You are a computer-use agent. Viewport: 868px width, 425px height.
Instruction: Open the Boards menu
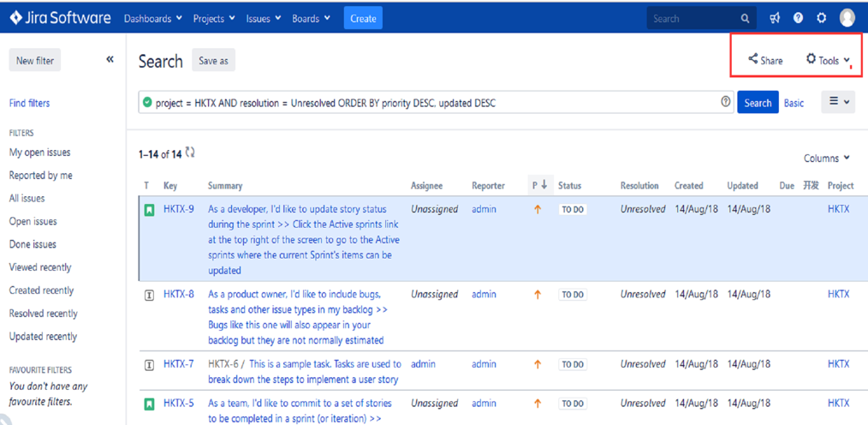click(x=311, y=18)
